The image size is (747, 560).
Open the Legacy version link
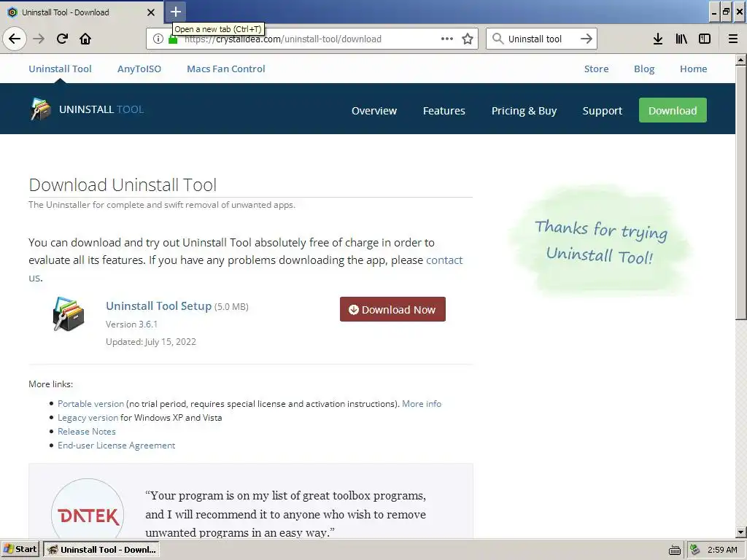[88, 417]
